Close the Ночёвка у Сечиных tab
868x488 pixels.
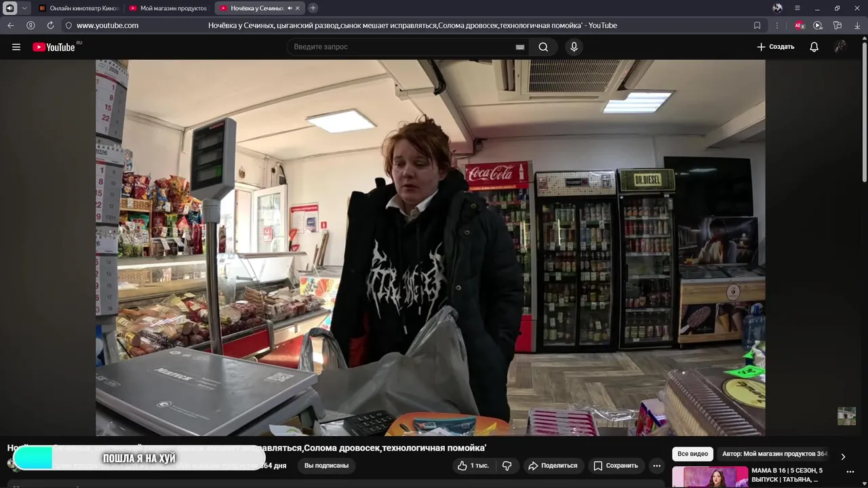(x=297, y=8)
